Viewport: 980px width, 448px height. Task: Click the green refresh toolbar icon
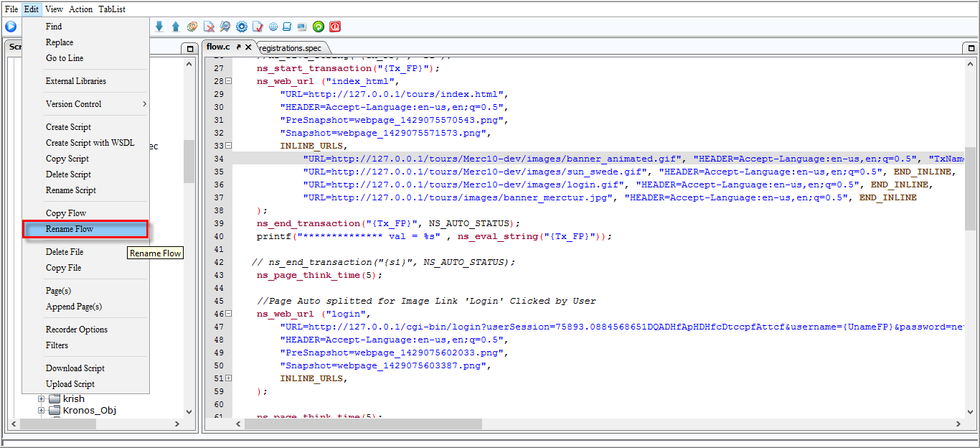tap(319, 27)
